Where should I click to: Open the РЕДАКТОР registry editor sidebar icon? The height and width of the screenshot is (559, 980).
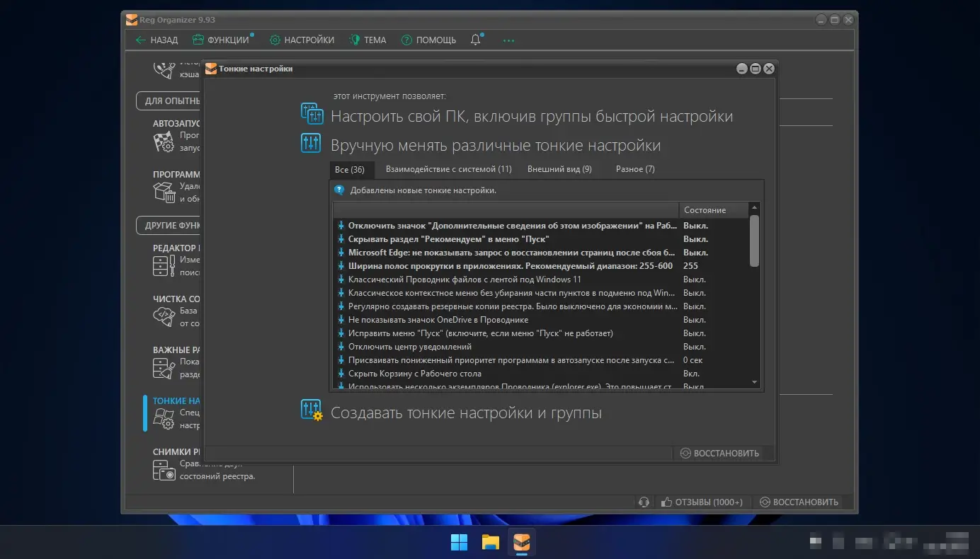[x=164, y=266]
